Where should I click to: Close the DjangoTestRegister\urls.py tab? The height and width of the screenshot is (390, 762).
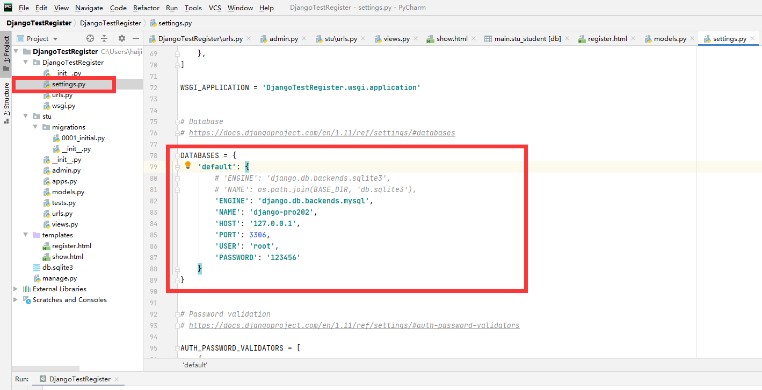248,39
